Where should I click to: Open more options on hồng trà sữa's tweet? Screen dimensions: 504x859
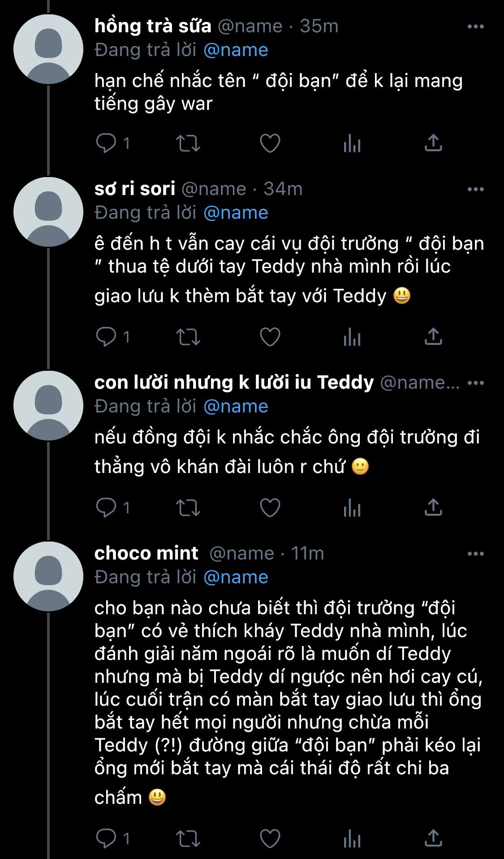coord(475,27)
